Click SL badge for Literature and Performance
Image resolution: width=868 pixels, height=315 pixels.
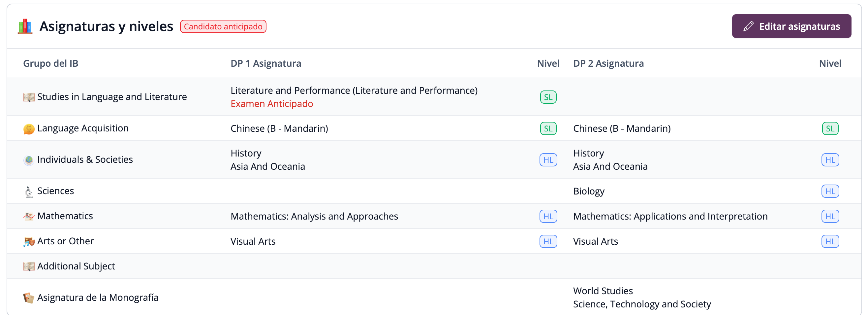tap(548, 97)
